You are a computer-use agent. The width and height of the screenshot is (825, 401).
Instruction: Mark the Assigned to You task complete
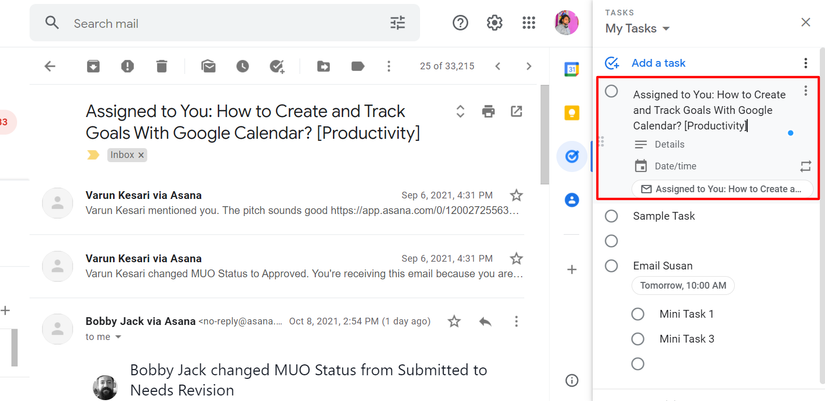(611, 91)
